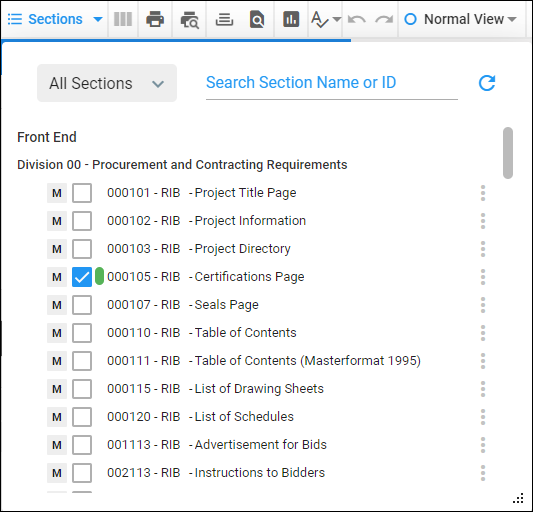Open more options for Masterformat 1995 row
Image resolution: width=533 pixels, height=512 pixels.
(483, 361)
